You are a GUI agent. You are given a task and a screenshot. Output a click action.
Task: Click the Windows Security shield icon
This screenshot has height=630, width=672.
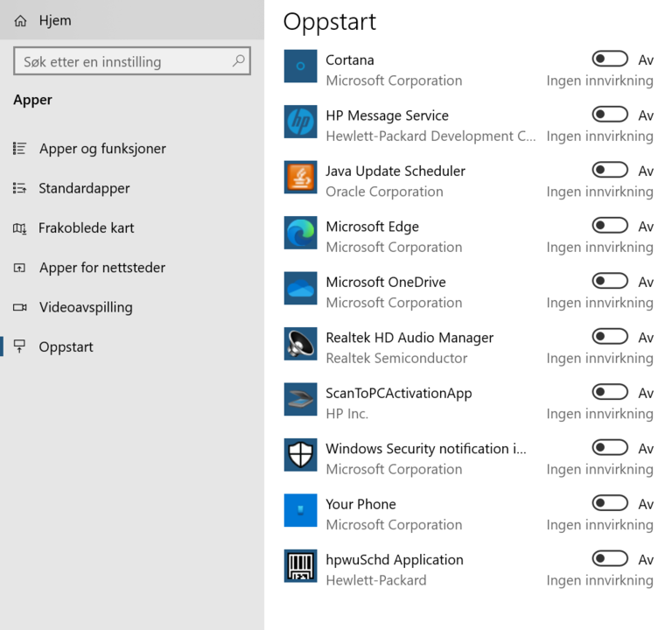[300, 455]
